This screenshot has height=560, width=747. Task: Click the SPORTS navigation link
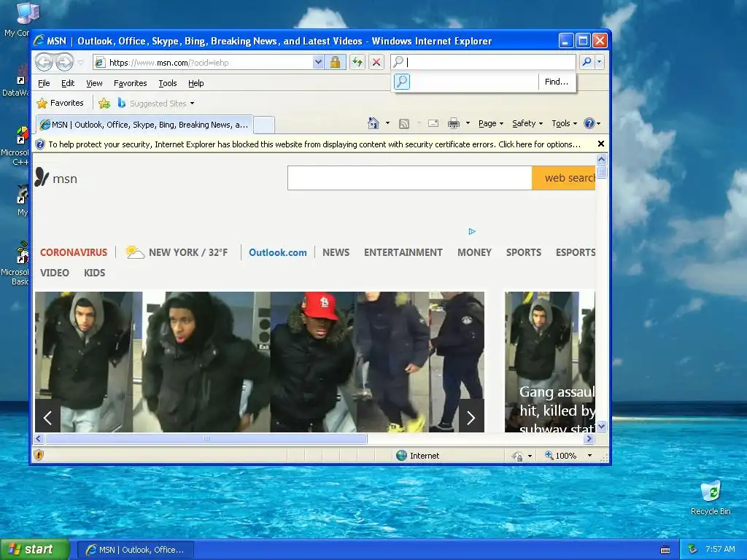pyautogui.click(x=524, y=252)
